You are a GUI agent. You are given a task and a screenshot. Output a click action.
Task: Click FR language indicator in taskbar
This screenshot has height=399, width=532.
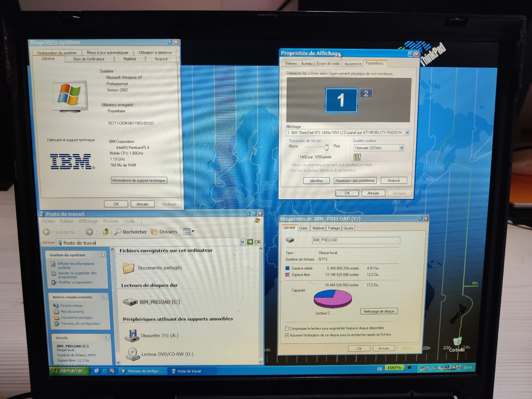pos(380,369)
